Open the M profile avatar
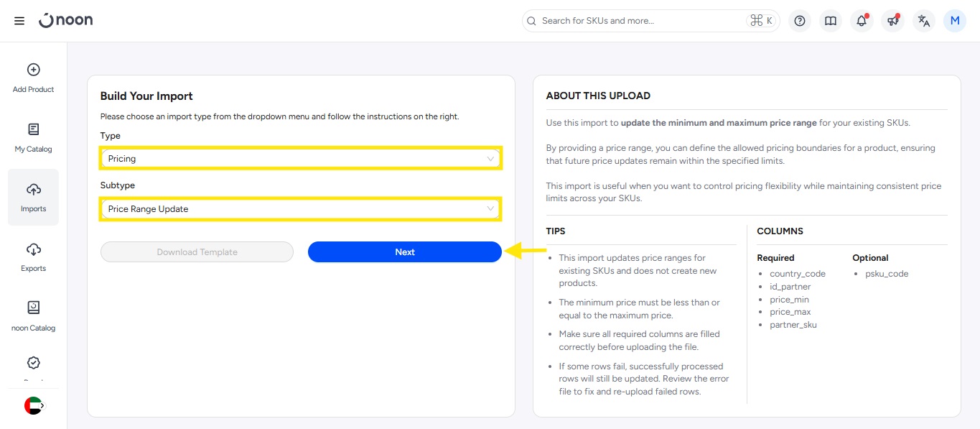Viewport: 980px width, 429px height. click(955, 21)
